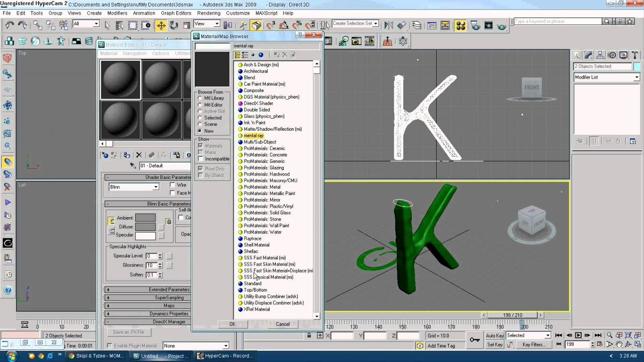The image size is (644, 362).
Task: Play the animation
Action: click(579, 335)
